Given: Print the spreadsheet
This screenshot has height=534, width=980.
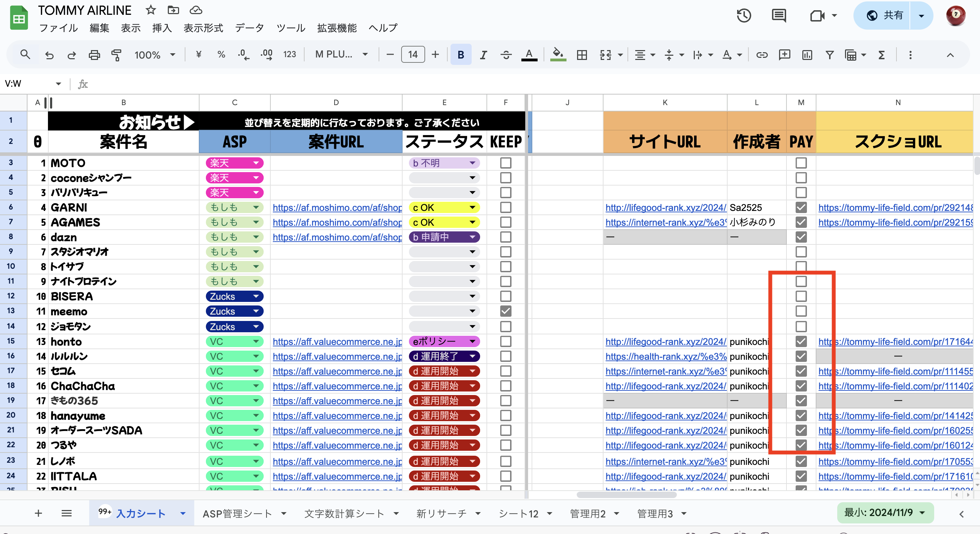Looking at the screenshot, I should pyautogui.click(x=94, y=55).
